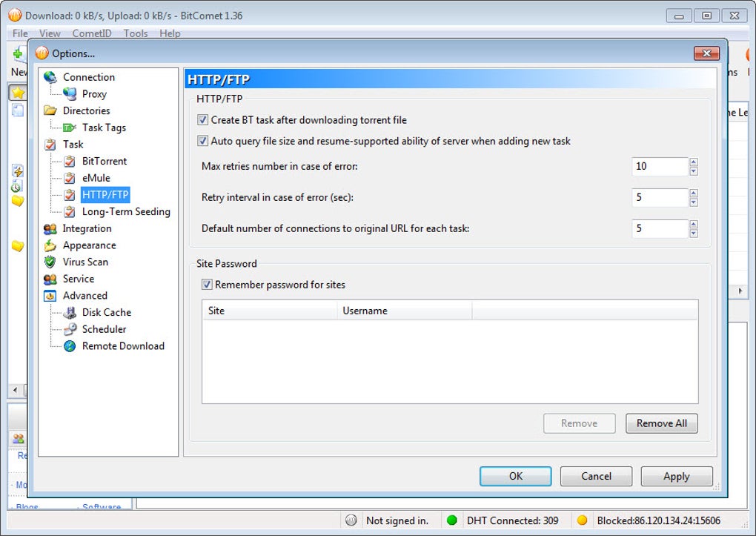Click the Cancel button

coord(596,476)
